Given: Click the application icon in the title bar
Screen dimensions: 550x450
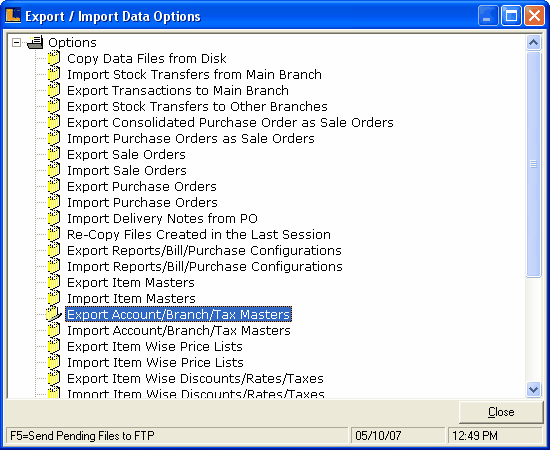Looking at the screenshot, I should click(x=13, y=16).
